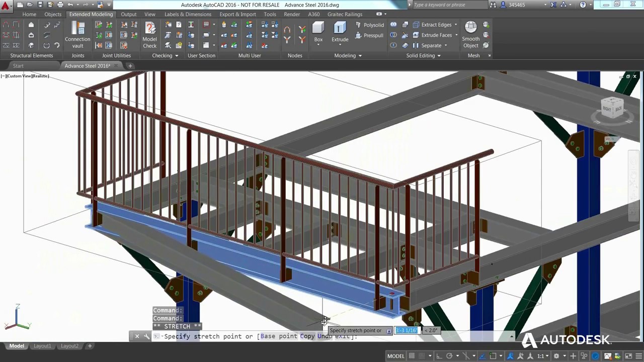Select the Extrude tool
Screen dimensions: 644x362
pos(340,33)
